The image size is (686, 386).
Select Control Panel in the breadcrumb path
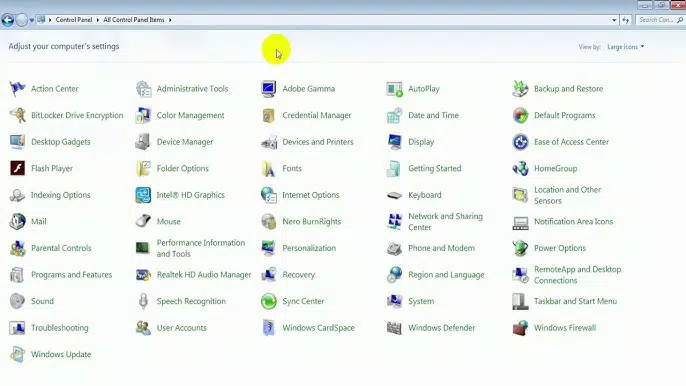(74, 20)
